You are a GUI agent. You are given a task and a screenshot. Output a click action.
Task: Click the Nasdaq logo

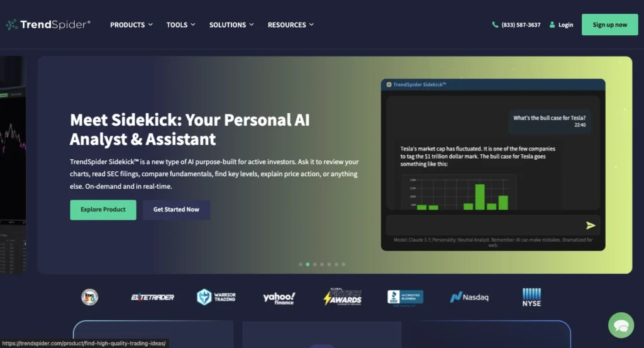pyautogui.click(x=469, y=297)
